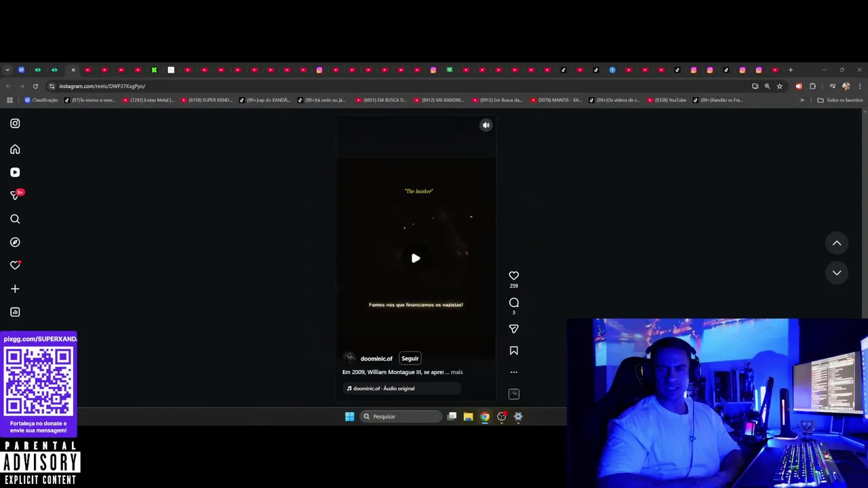Open the audio thumbnail below the reel actions

pos(513,394)
